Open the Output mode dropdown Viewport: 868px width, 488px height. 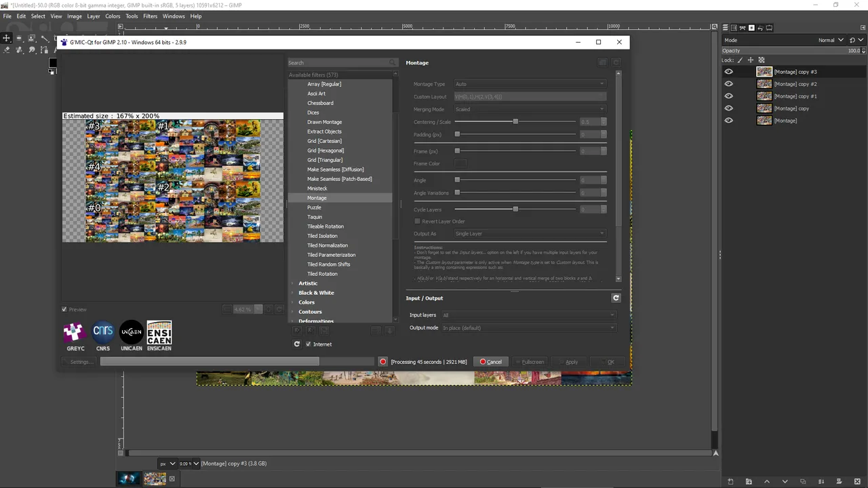(x=528, y=328)
